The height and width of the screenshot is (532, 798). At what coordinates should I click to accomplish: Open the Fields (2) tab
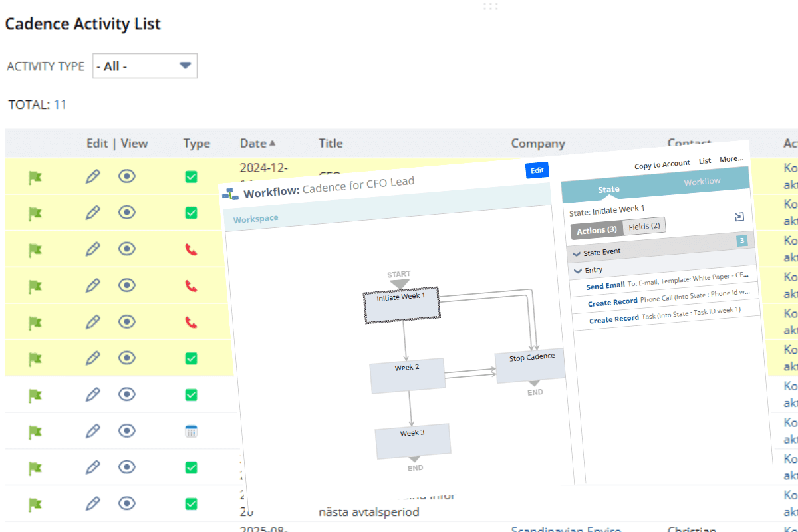pyautogui.click(x=644, y=226)
